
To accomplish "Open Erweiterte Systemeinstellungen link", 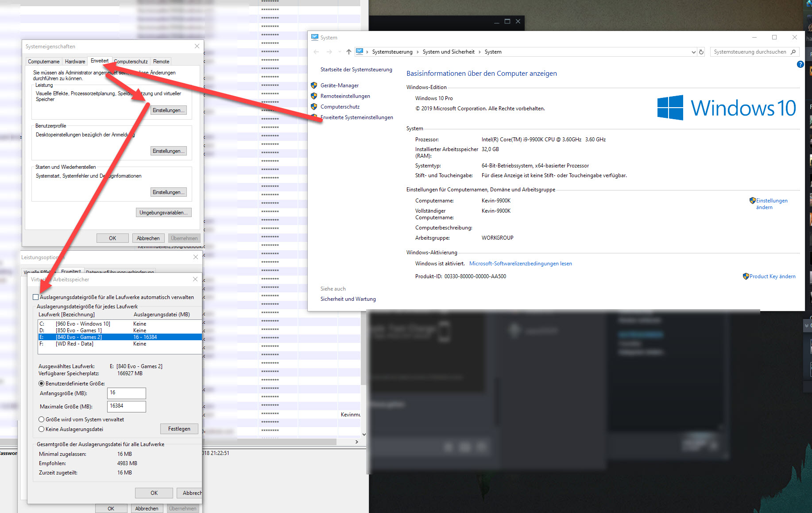I will [357, 117].
